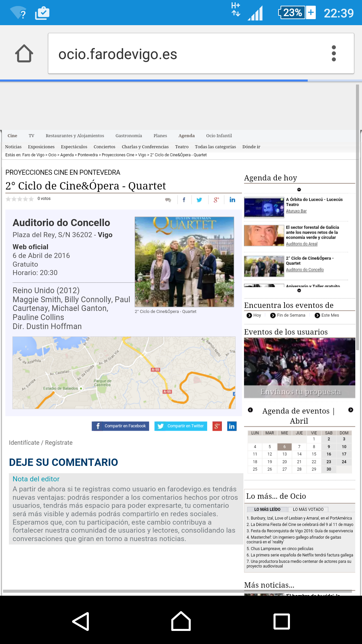Viewport: 362px width, 644px height.
Task: Select day 30 in April calendar
Action: [x=329, y=469]
